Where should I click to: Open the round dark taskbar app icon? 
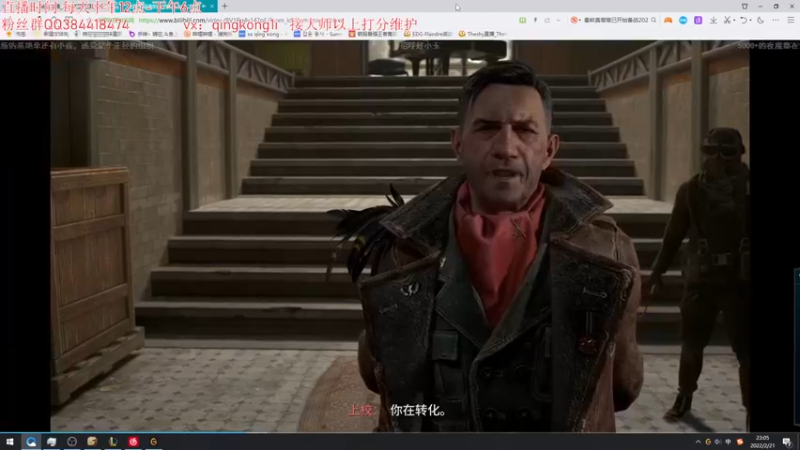[x=72, y=441]
